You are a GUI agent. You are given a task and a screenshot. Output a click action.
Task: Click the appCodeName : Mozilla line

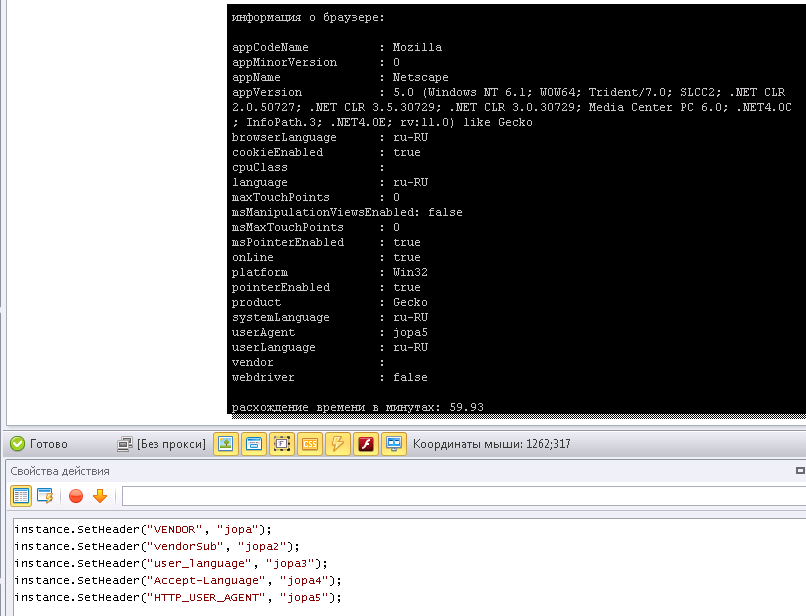point(337,47)
